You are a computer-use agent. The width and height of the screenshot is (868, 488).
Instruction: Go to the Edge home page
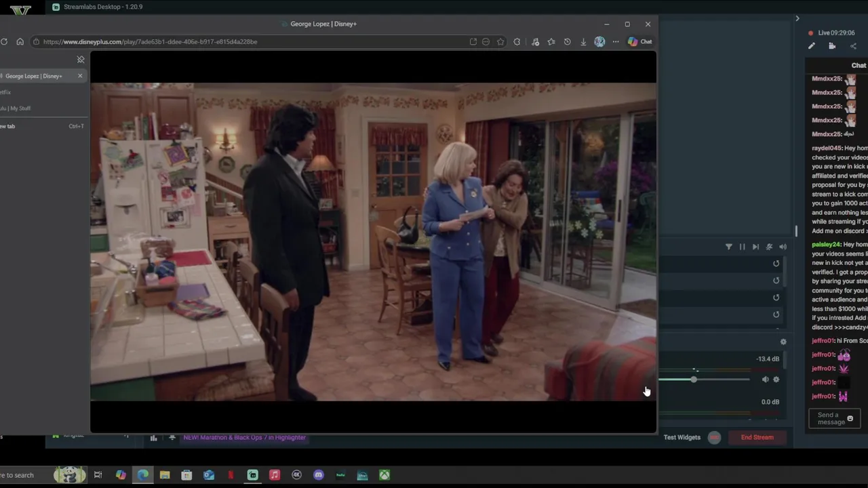(20, 42)
